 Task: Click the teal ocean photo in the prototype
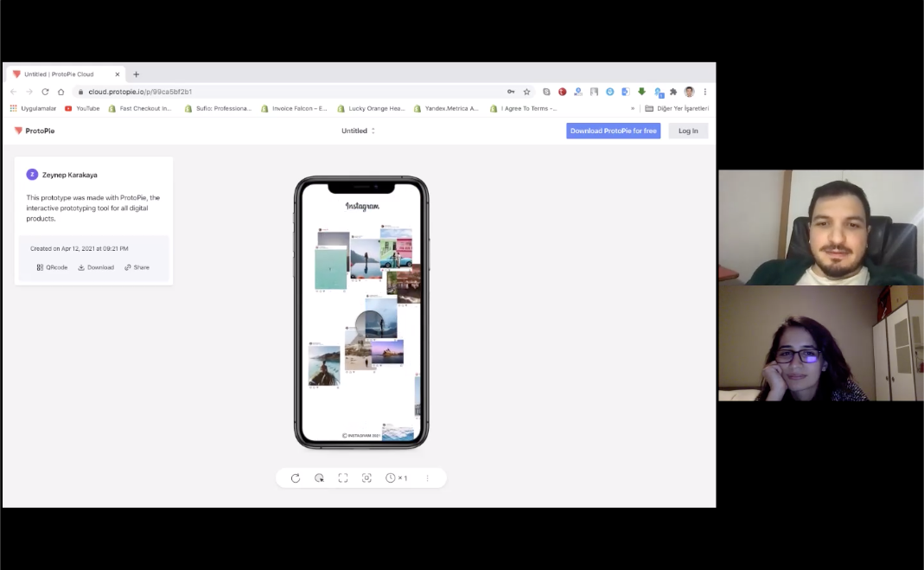pos(330,268)
